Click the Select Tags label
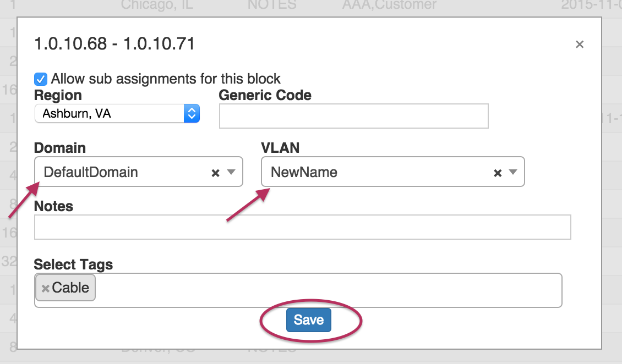 coord(73,264)
